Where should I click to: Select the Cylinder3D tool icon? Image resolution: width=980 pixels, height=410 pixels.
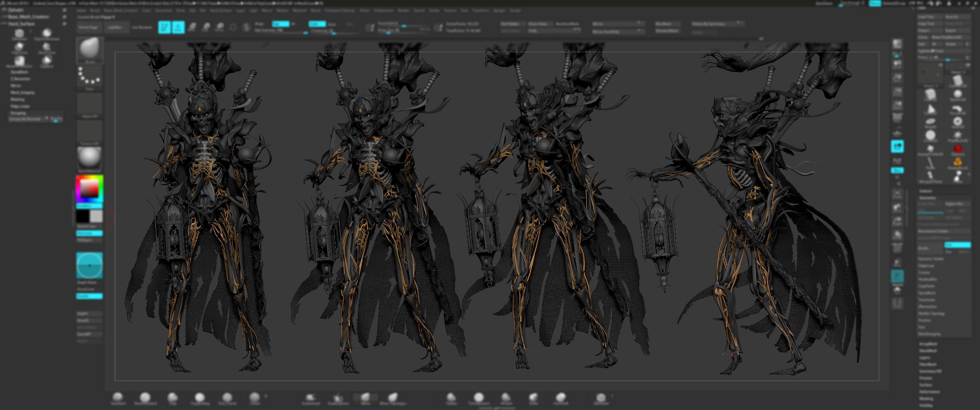pyautogui.click(x=957, y=81)
